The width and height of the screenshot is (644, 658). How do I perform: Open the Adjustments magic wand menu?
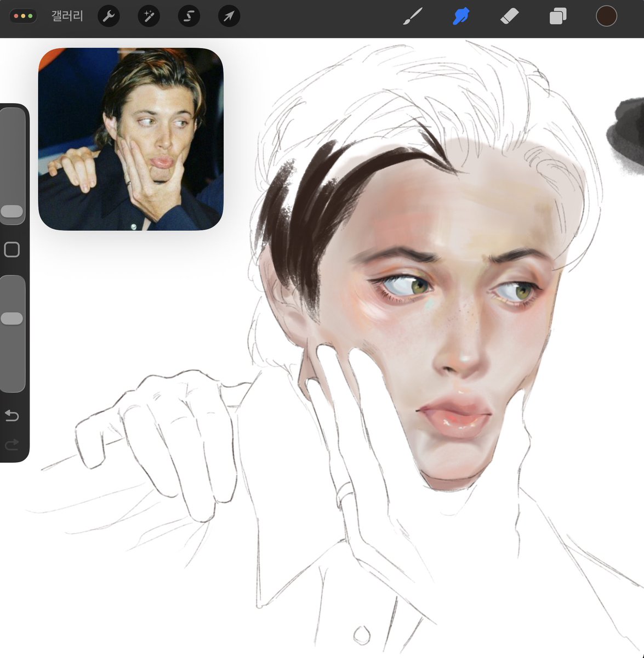point(149,16)
